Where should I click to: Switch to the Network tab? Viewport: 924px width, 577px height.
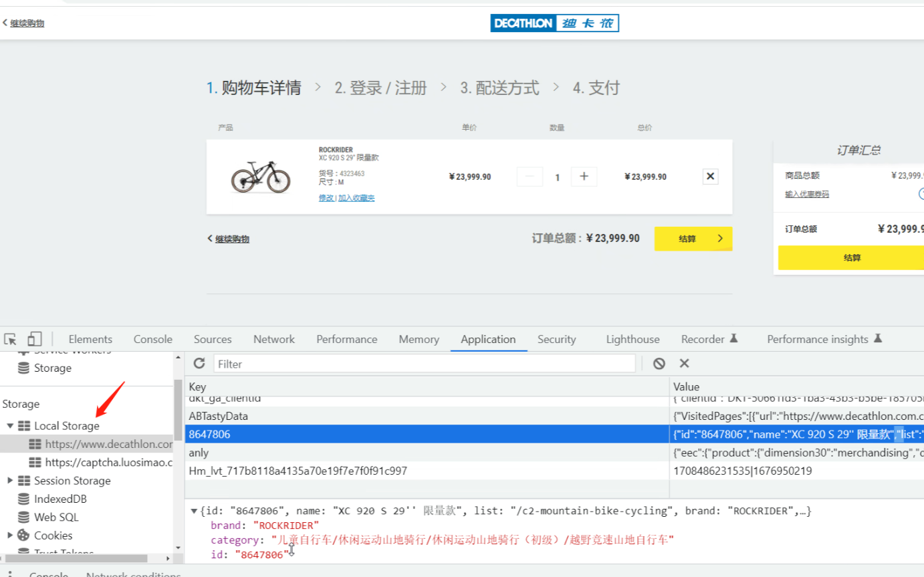click(274, 339)
